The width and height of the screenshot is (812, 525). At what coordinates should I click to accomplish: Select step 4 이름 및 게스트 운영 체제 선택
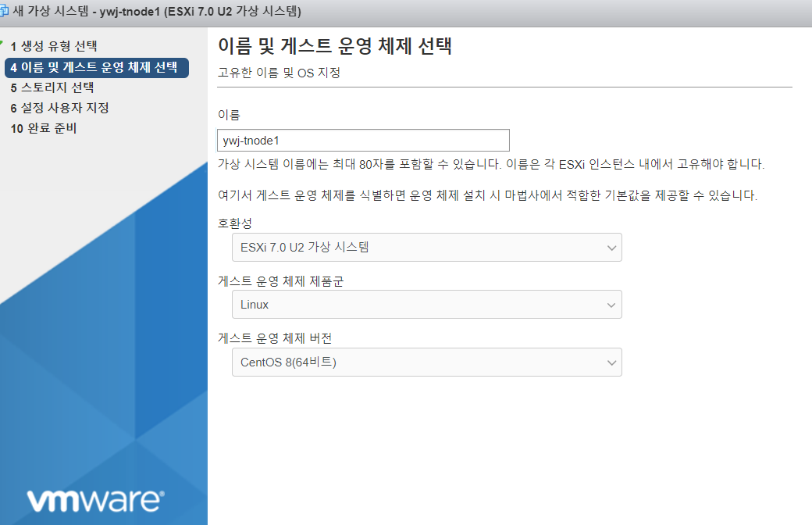click(97, 67)
